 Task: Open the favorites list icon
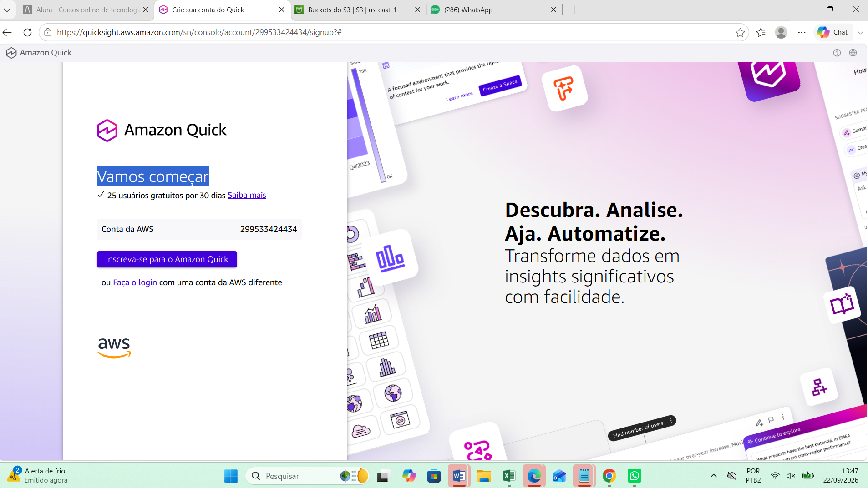click(761, 32)
